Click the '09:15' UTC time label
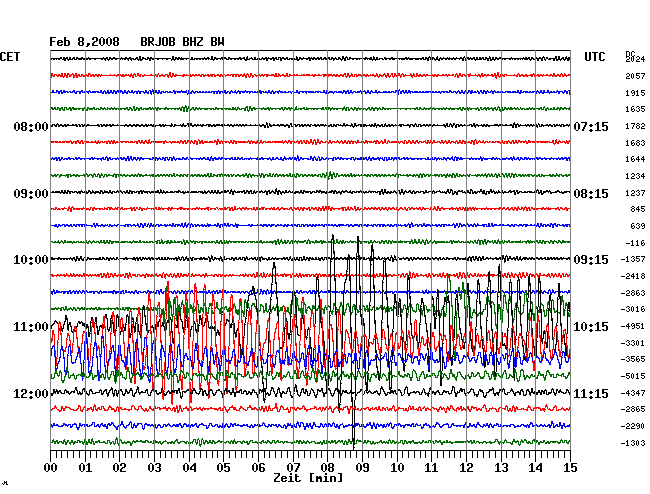 (591, 260)
